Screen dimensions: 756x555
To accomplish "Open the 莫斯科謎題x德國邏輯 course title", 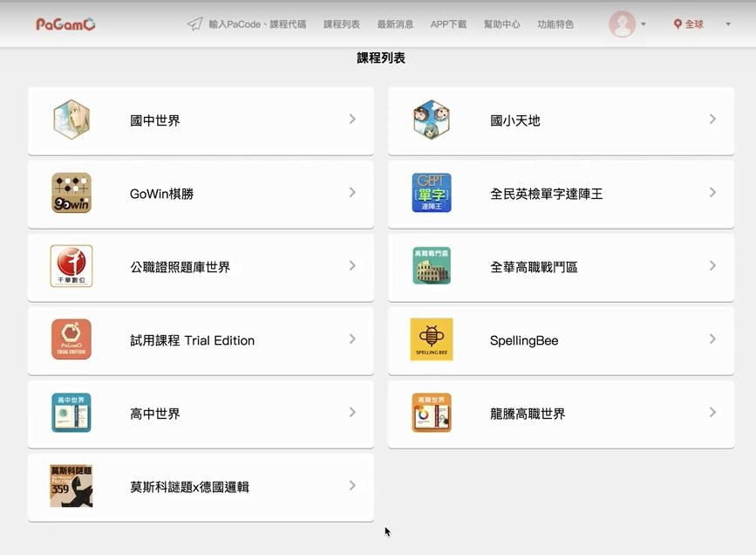I will coord(189,488).
